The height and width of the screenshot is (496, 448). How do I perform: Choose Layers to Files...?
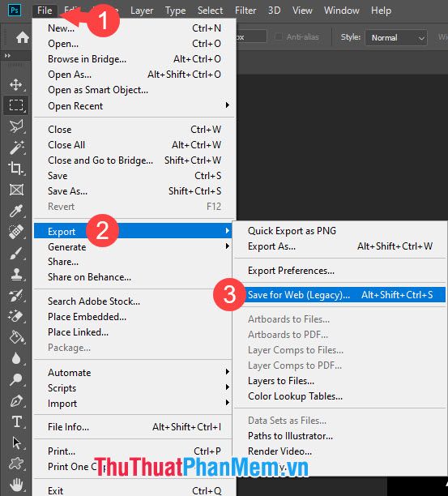point(340,381)
